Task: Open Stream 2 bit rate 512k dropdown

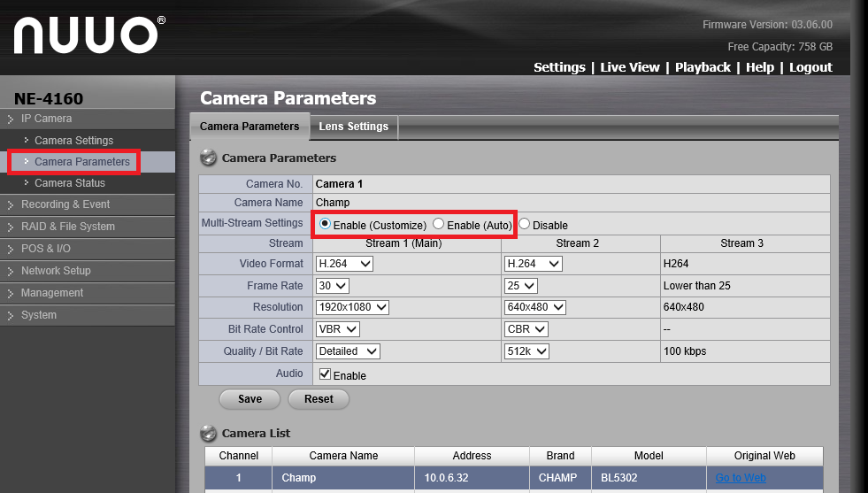Action: tap(526, 351)
